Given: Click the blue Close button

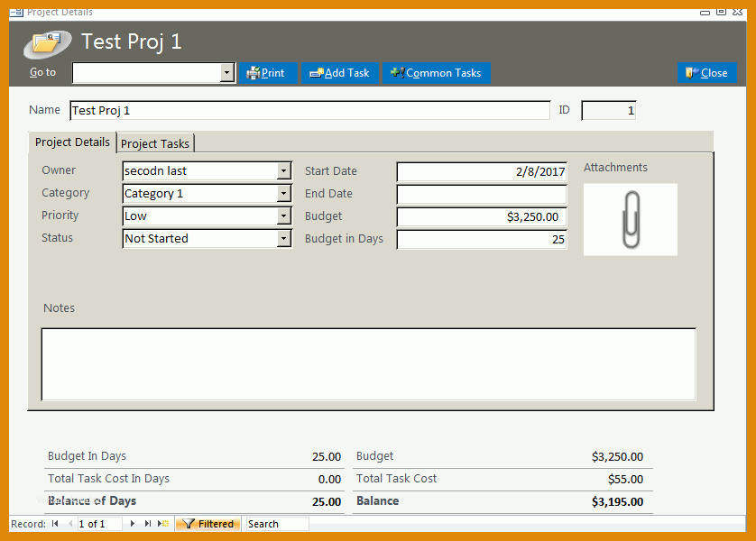Looking at the screenshot, I should coord(706,73).
